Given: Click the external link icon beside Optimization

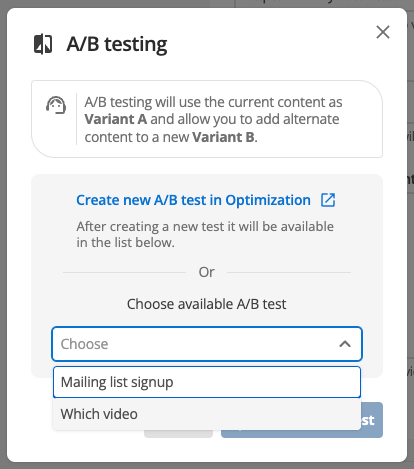Looking at the screenshot, I should point(328,200).
